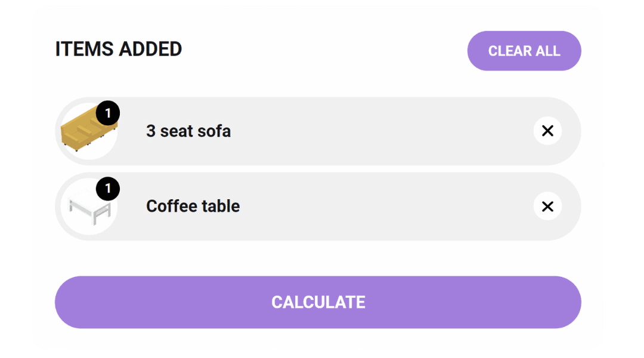Dismiss the second list entry via its cross
The height and width of the screenshot is (358, 644).
click(547, 206)
